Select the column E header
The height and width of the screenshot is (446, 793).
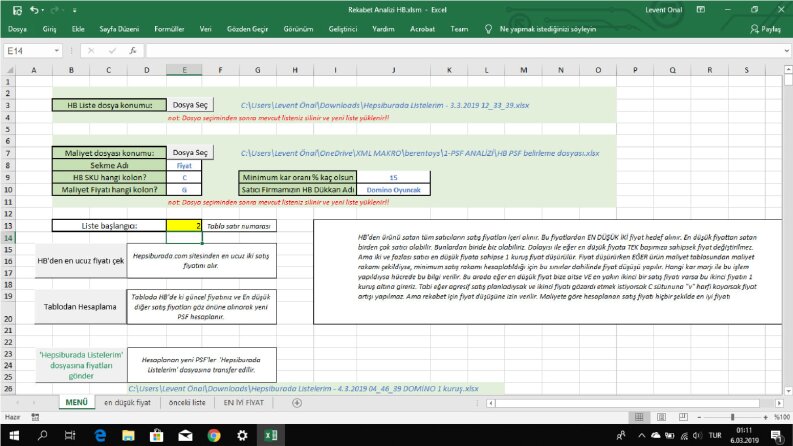point(184,70)
